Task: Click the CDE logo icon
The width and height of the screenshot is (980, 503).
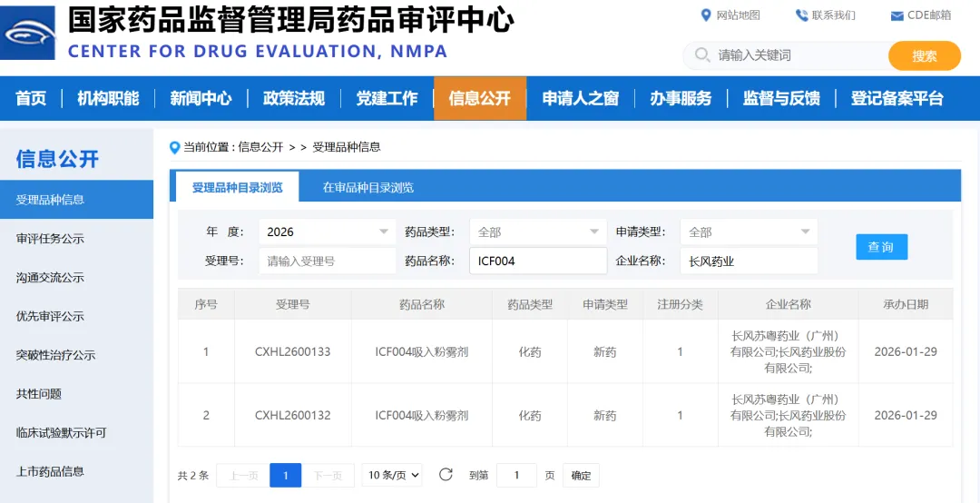Action: pos(28,33)
